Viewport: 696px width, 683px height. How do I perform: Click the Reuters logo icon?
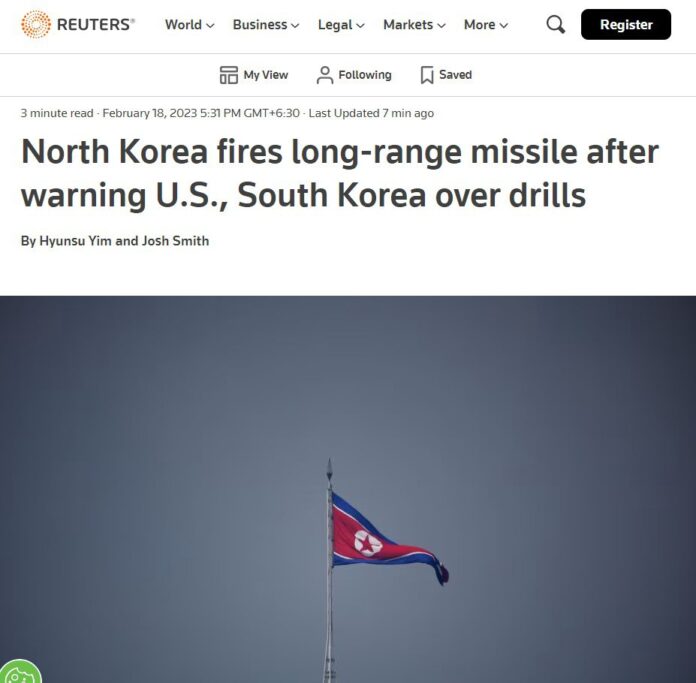36,24
